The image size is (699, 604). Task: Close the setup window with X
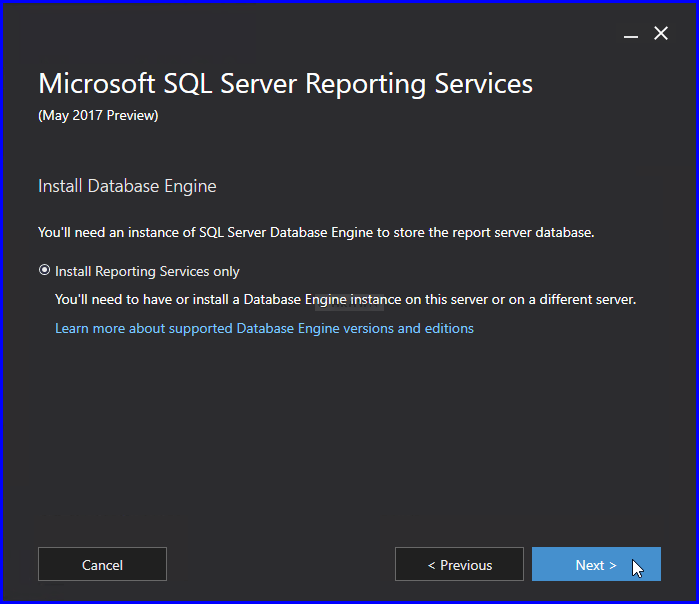pos(661,34)
